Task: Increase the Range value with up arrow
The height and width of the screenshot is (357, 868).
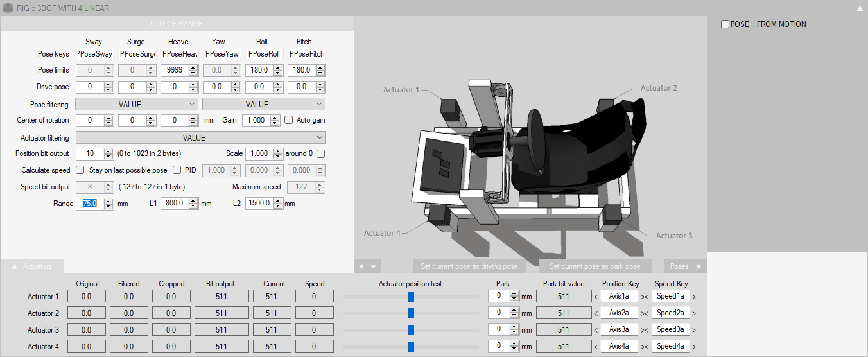Action: click(108, 201)
